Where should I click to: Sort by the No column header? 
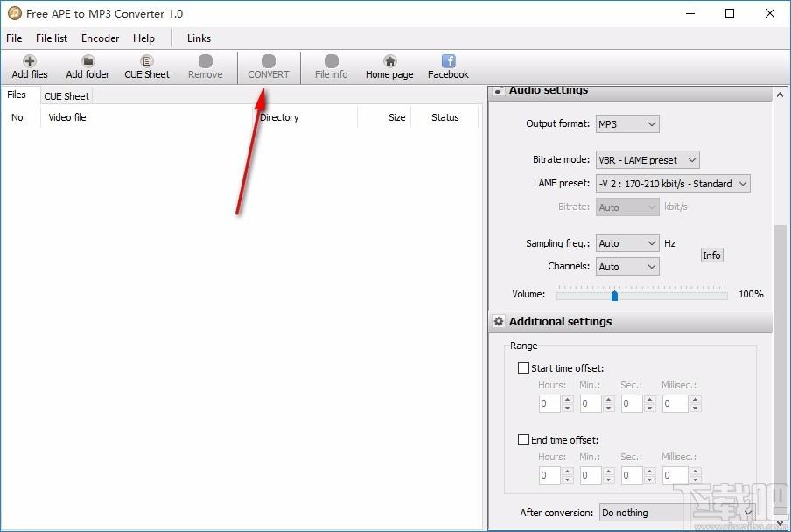click(x=21, y=117)
